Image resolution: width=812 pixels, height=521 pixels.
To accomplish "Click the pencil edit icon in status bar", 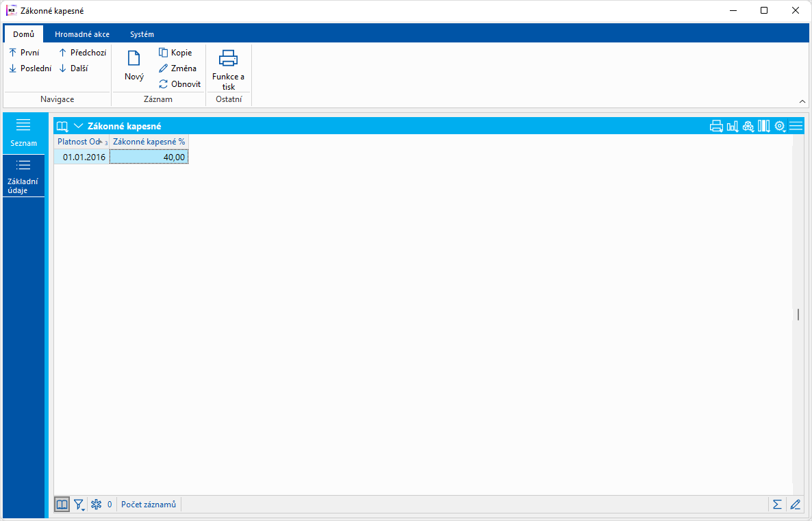I will point(795,505).
